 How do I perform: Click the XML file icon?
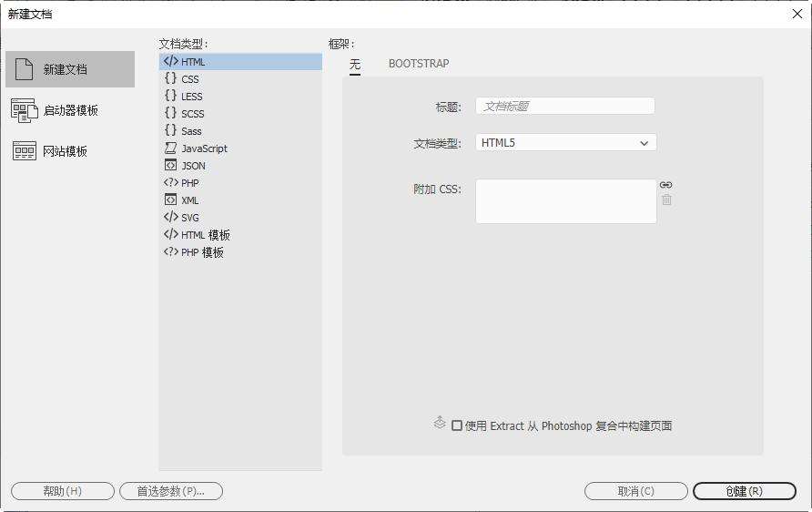(x=170, y=200)
